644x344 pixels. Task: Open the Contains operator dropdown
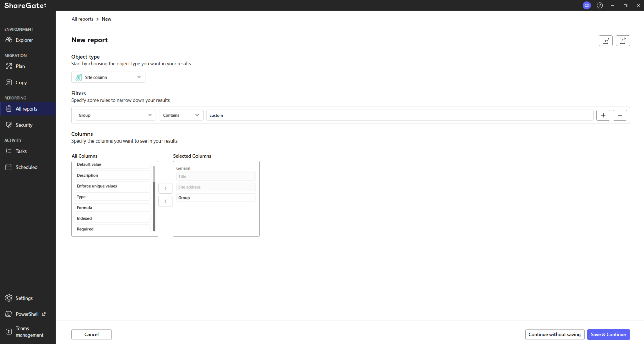point(181,115)
